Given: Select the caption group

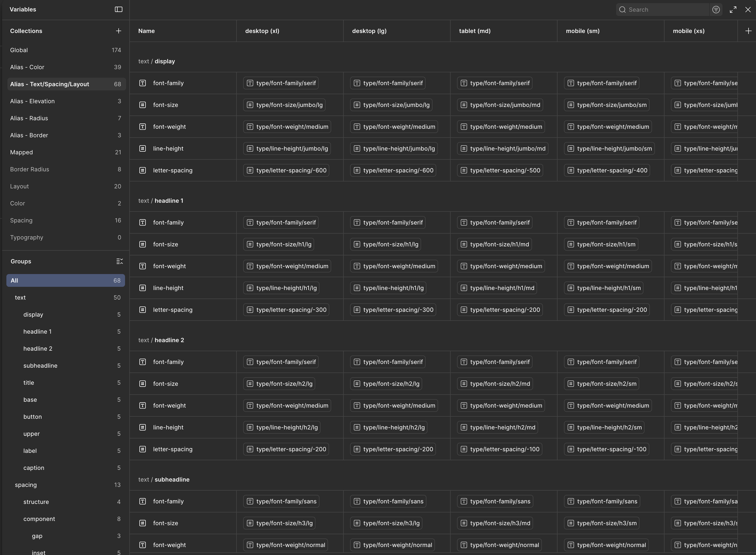Looking at the screenshot, I should click(x=66, y=468).
